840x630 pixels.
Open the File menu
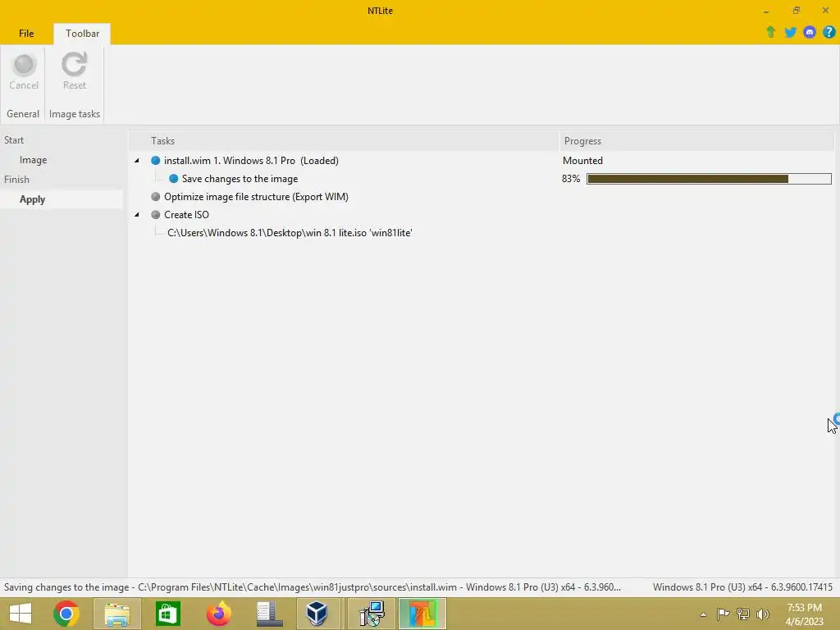(26, 33)
